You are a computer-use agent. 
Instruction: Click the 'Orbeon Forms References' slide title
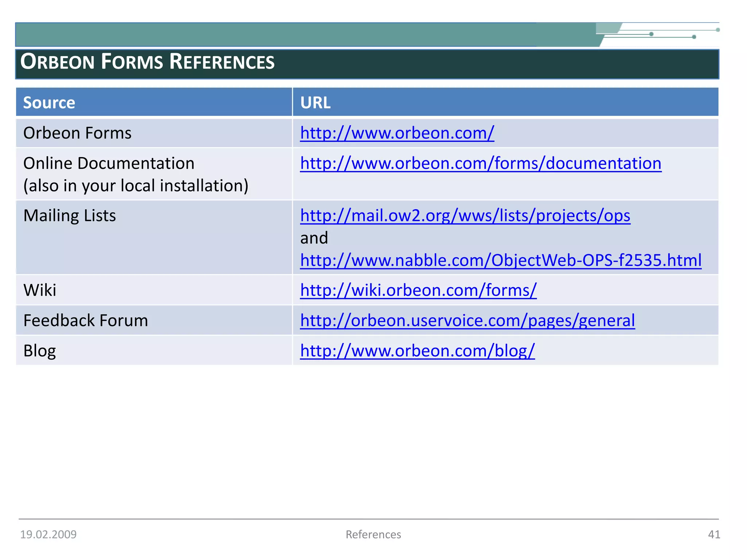pos(147,62)
